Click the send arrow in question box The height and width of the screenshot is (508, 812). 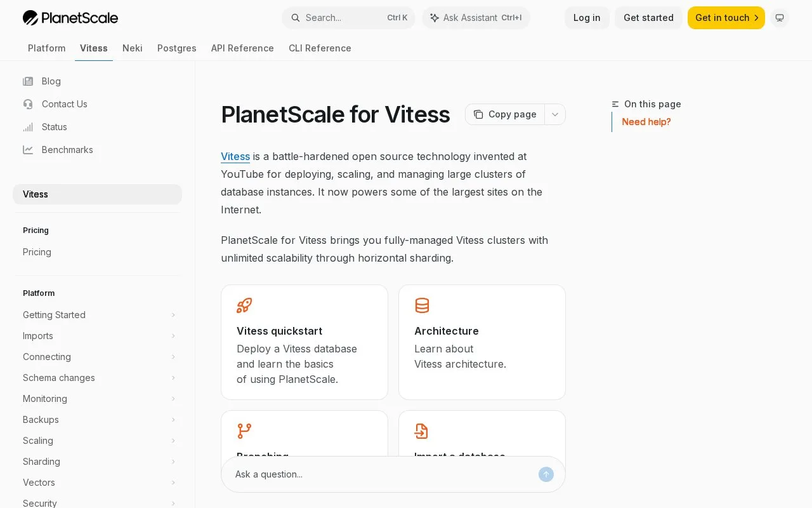546,474
